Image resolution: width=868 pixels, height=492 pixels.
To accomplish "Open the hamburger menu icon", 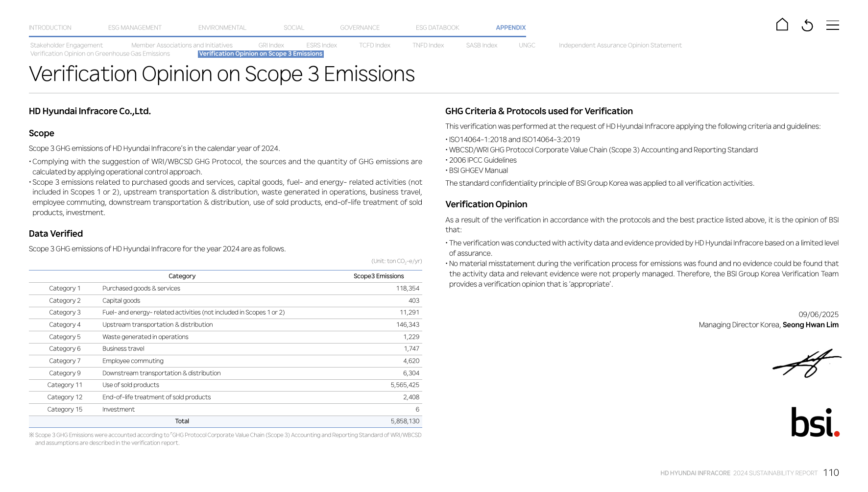I will point(833,25).
